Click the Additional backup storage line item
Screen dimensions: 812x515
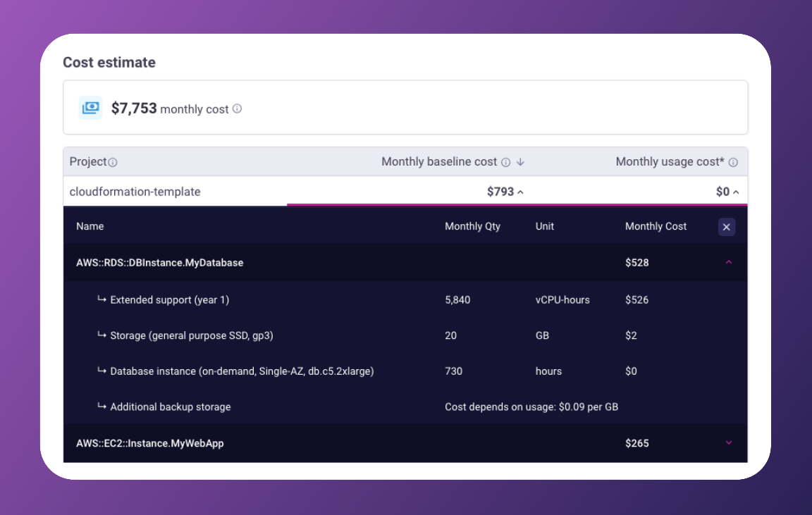click(170, 407)
